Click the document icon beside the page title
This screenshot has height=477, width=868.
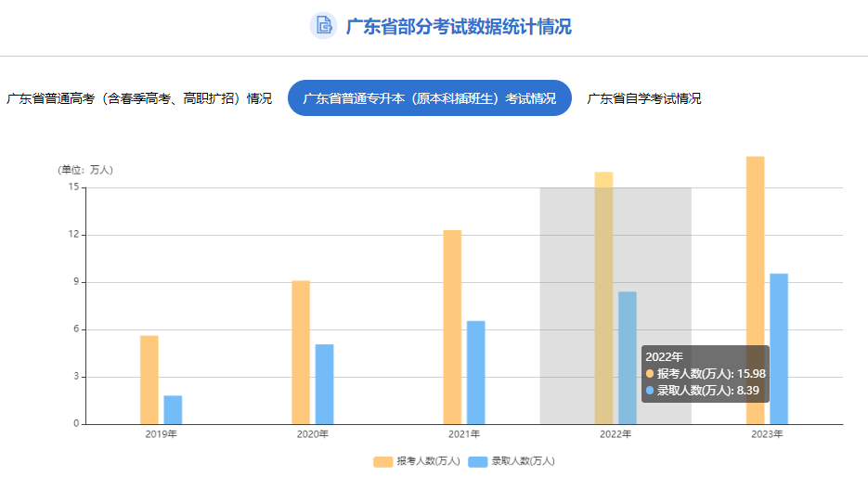point(322,26)
